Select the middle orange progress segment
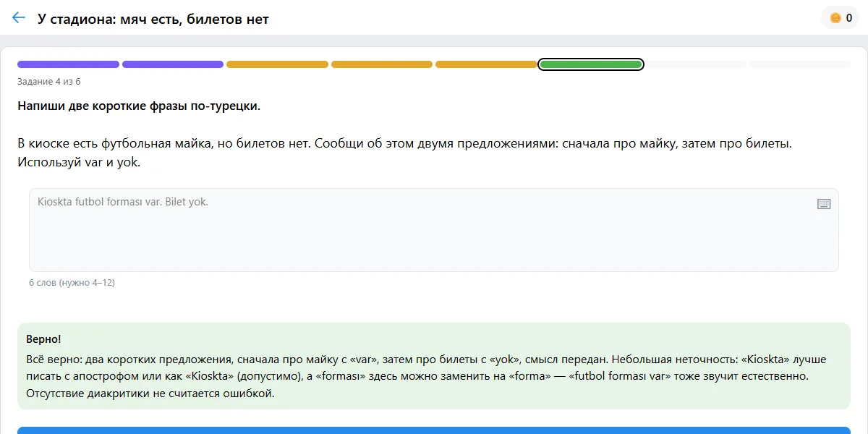Image resolution: width=868 pixels, height=434 pixels. coord(382,64)
